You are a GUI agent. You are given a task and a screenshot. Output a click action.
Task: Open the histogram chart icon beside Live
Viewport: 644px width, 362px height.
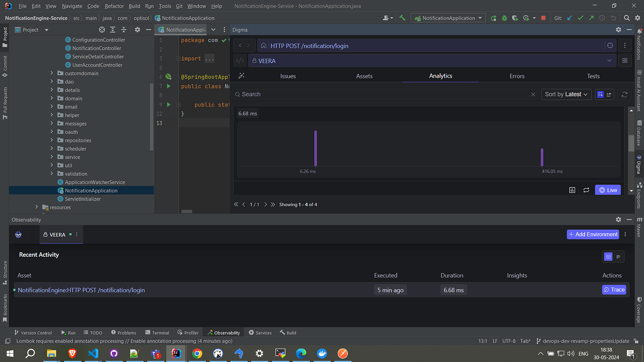[572, 190]
